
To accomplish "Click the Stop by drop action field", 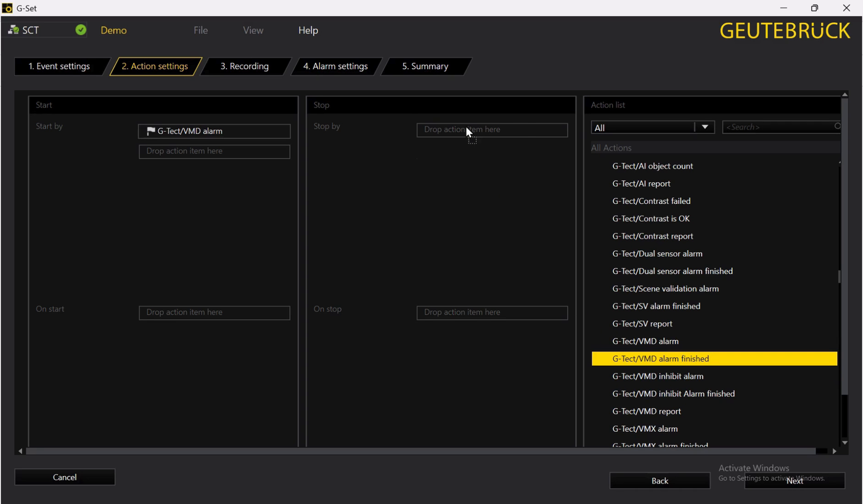I will pyautogui.click(x=492, y=130).
